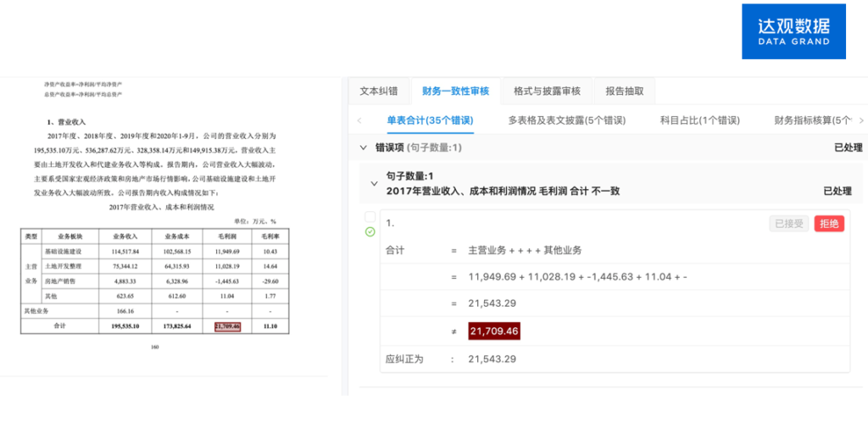Click highlighted 21,709.46 cell in document table

[228, 325]
